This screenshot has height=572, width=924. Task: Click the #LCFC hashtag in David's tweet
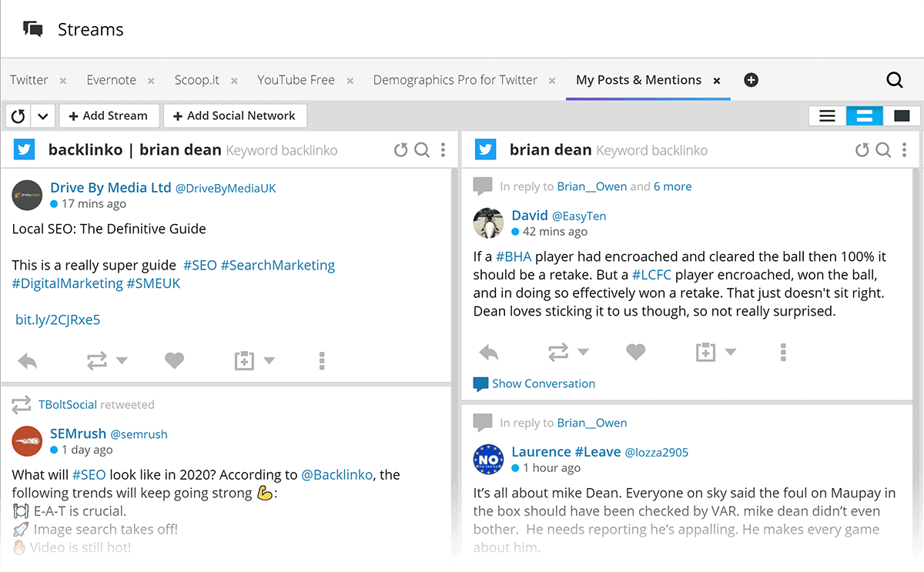pos(651,274)
